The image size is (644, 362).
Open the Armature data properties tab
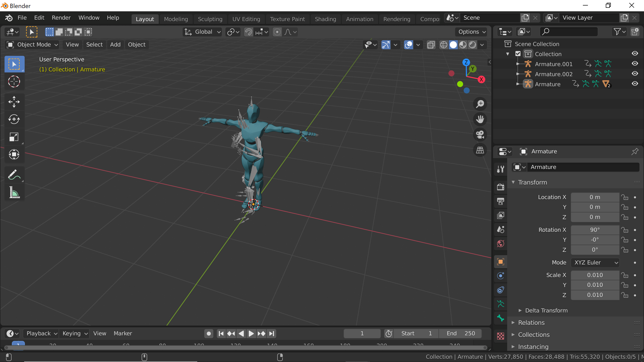pos(501,304)
